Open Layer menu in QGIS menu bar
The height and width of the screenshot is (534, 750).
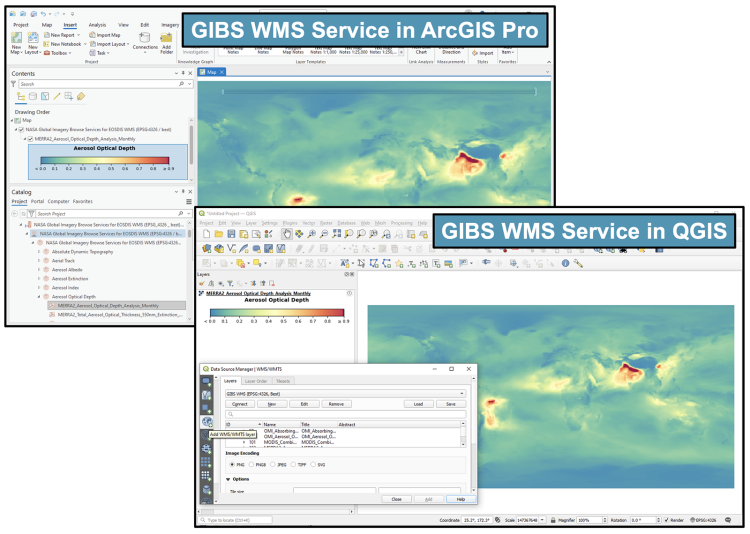pos(251,223)
